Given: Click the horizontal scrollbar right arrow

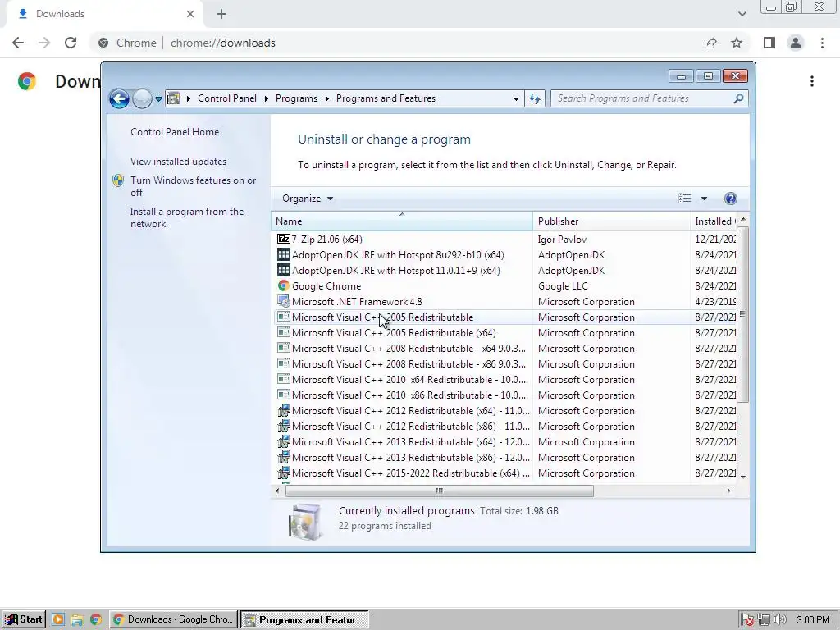Looking at the screenshot, I should 728,491.
